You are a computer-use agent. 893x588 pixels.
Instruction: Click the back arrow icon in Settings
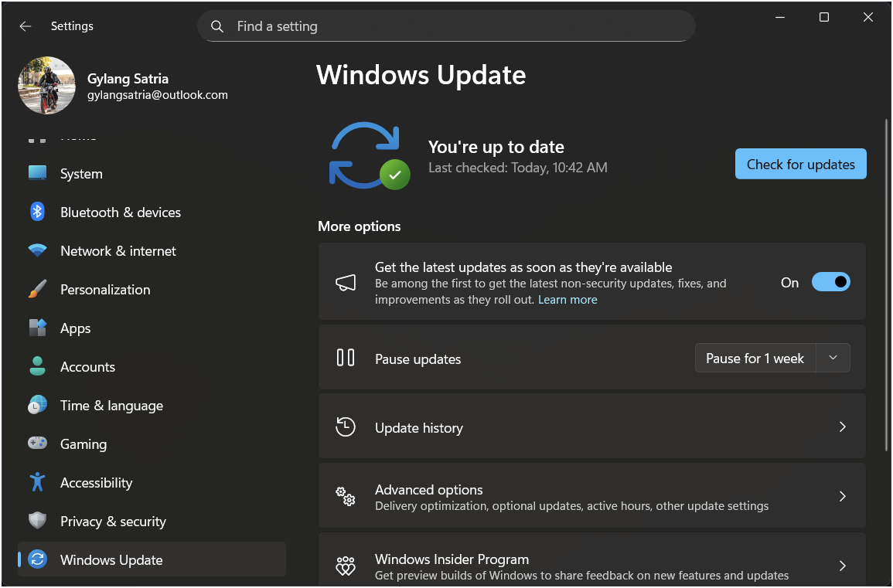point(25,26)
